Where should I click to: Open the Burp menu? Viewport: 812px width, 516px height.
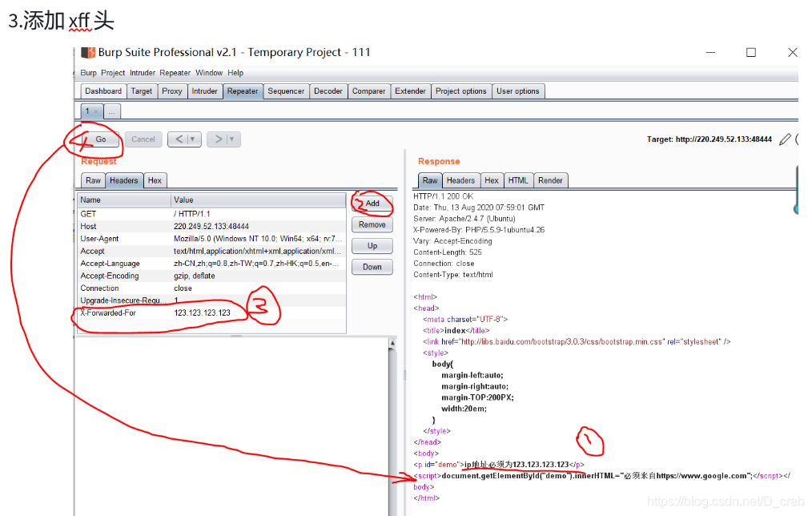88,73
